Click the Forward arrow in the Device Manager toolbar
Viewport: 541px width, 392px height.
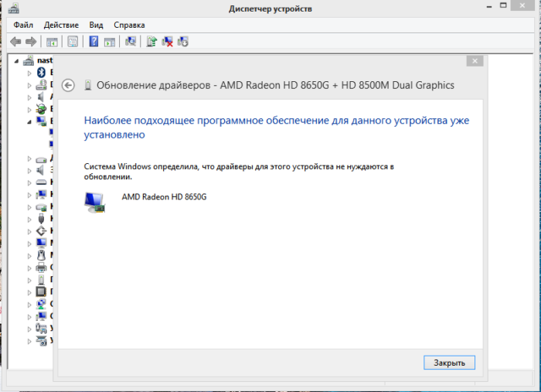pyautogui.click(x=31, y=42)
